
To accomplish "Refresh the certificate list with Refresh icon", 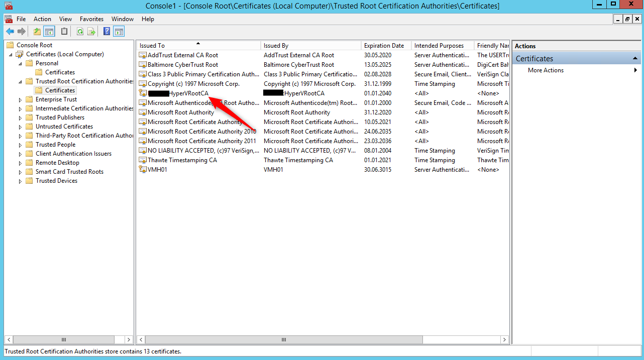I will pos(80,32).
